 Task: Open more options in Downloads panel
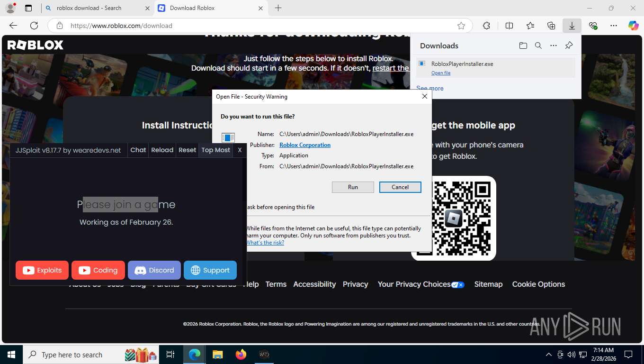[553, 45]
